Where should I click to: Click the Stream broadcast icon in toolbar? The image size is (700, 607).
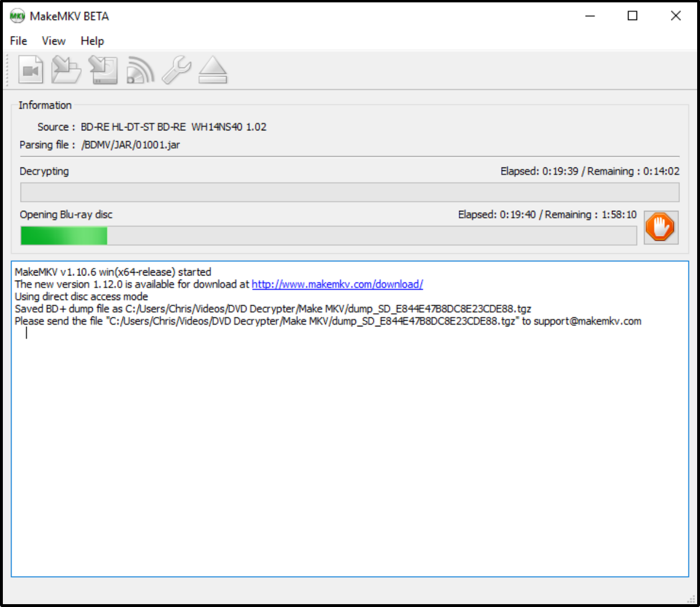pos(140,70)
